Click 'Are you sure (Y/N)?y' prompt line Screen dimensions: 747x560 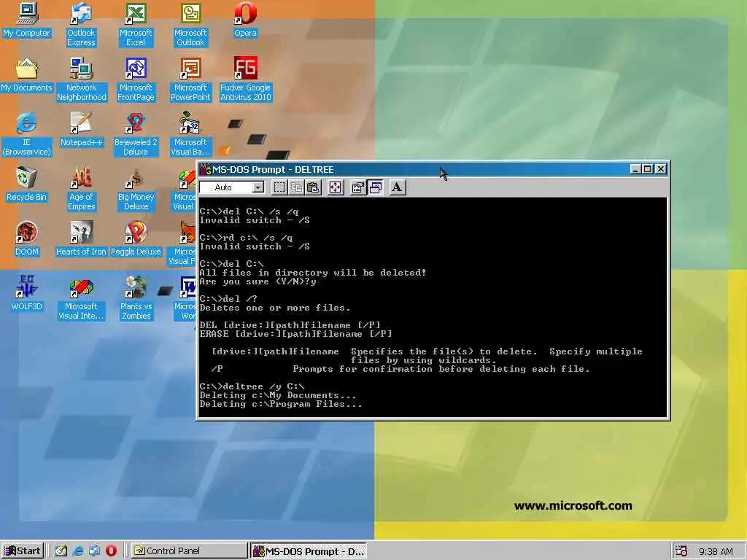pos(258,281)
